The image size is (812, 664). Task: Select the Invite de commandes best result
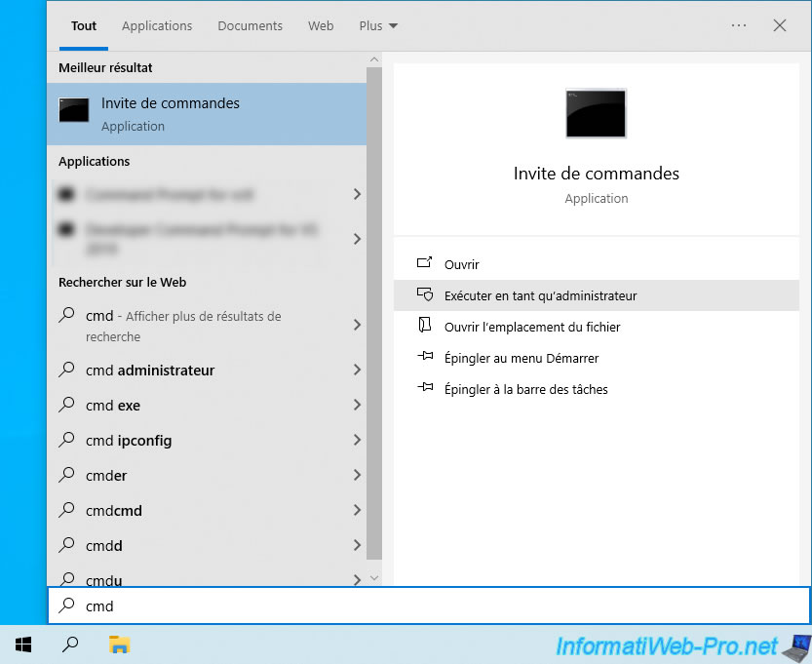pyautogui.click(x=207, y=114)
